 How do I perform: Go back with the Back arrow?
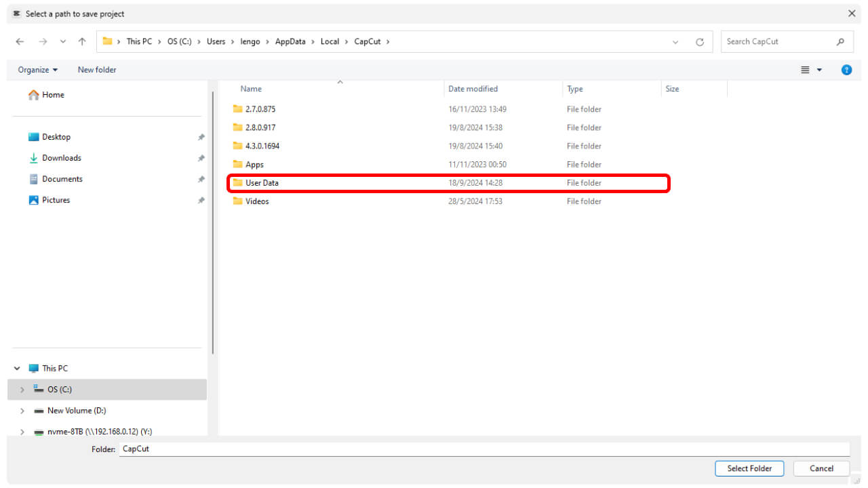tap(20, 41)
